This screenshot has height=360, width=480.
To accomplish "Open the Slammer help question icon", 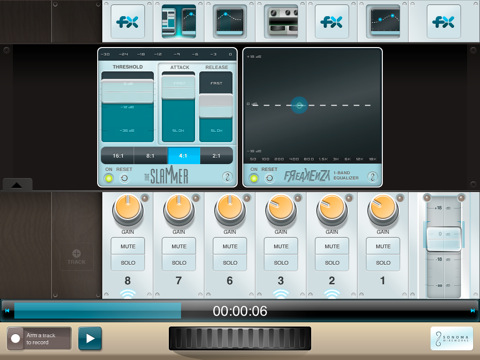I will tap(227, 177).
